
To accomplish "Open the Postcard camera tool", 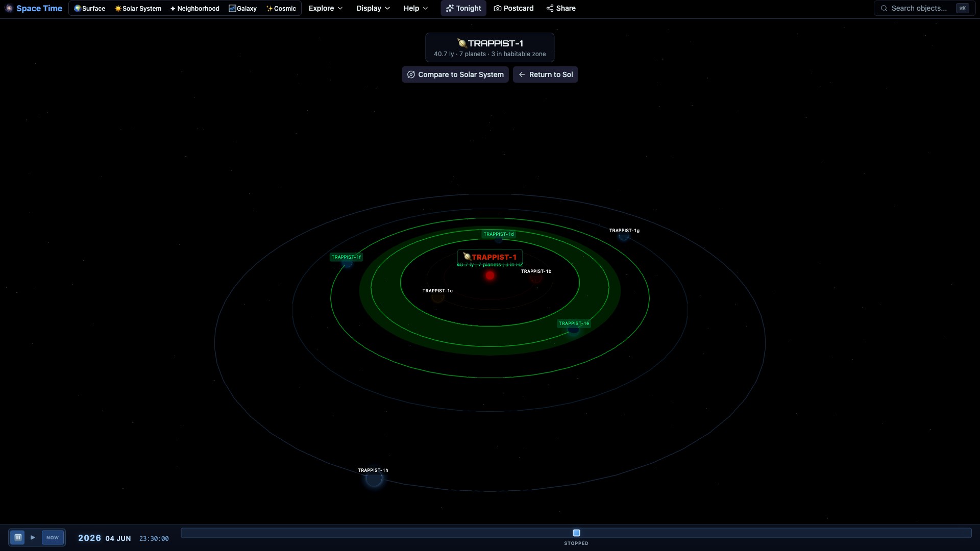I will point(513,8).
